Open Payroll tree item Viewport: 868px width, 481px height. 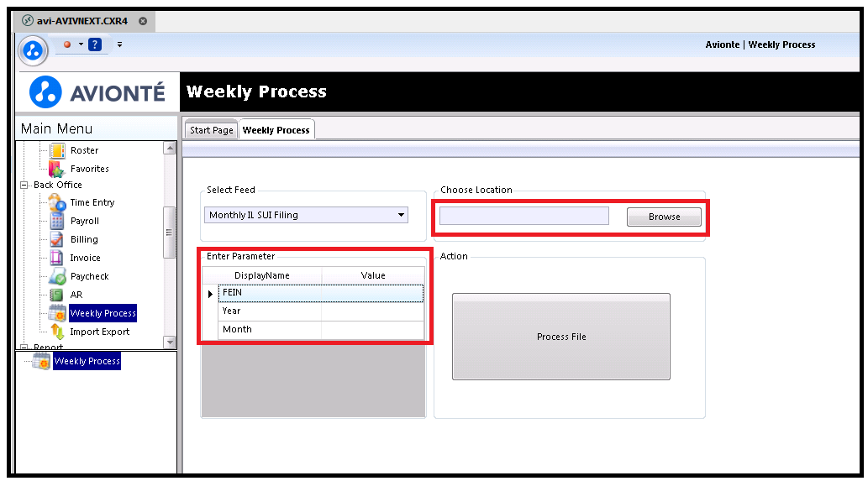coord(85,221)
